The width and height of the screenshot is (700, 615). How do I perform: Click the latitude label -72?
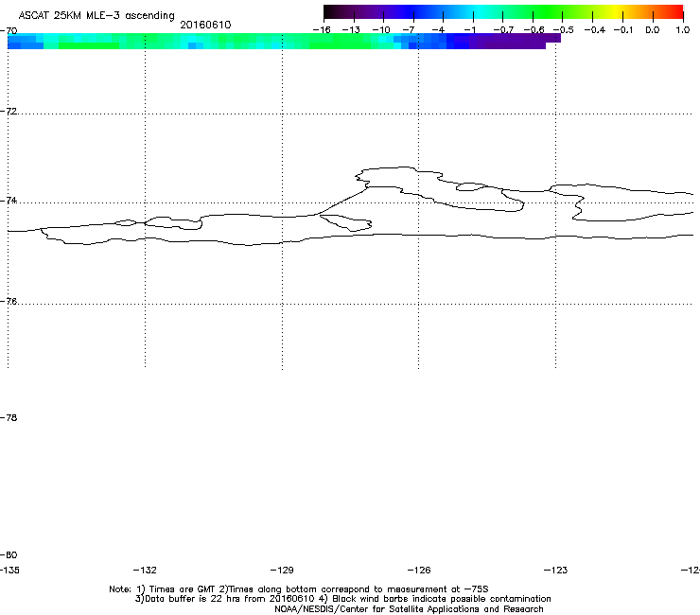click(9, 111)
